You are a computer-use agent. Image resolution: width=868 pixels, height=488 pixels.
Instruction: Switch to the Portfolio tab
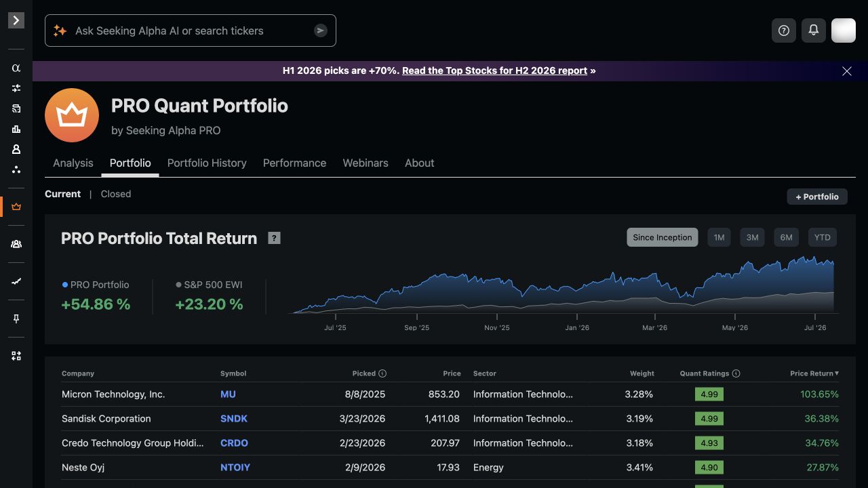[x=130, y=163]
